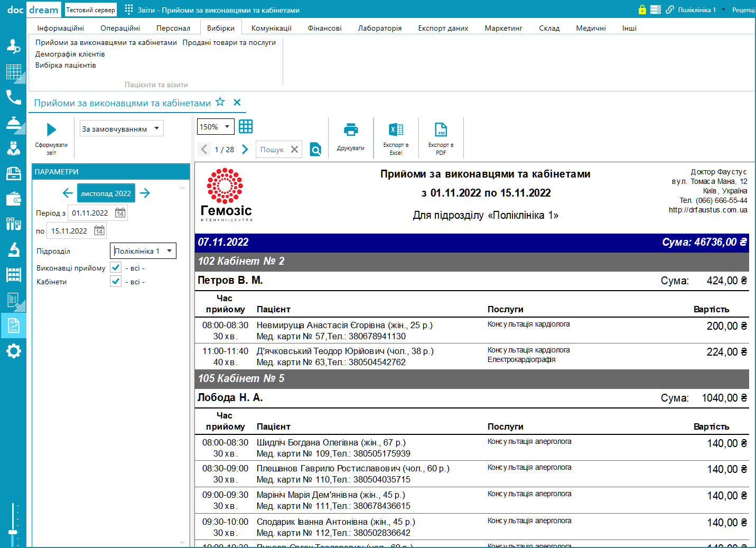The image size is (756, 548).
Task: Open the warehouse shelves module
Action: [13, 275]
